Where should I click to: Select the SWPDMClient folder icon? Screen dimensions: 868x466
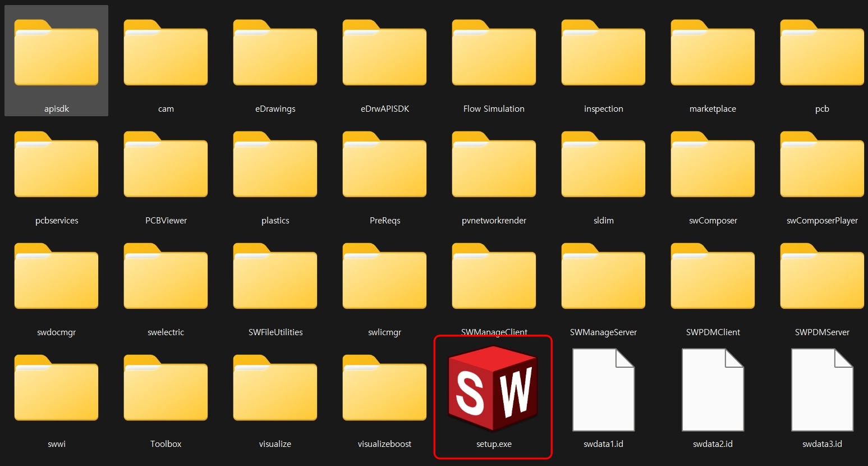pyautogui.click(x=713, y=276)
